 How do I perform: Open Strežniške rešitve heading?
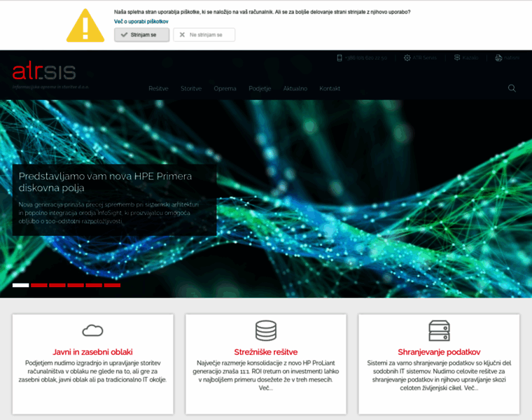[x=266, y=352]
